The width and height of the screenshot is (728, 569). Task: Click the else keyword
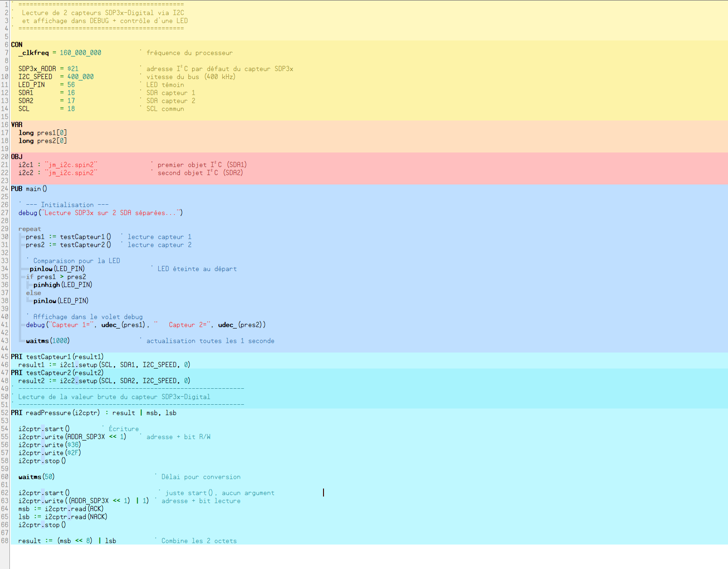click(33, 293)
